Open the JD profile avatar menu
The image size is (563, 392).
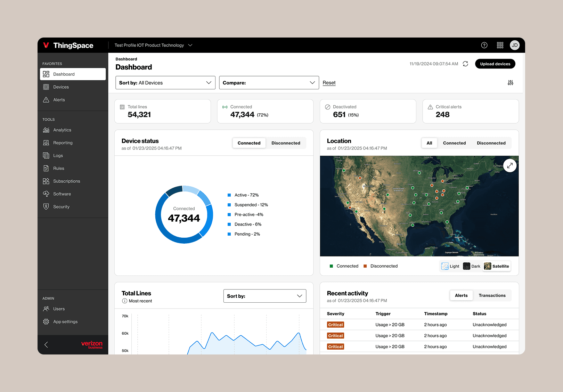[515, 45]
